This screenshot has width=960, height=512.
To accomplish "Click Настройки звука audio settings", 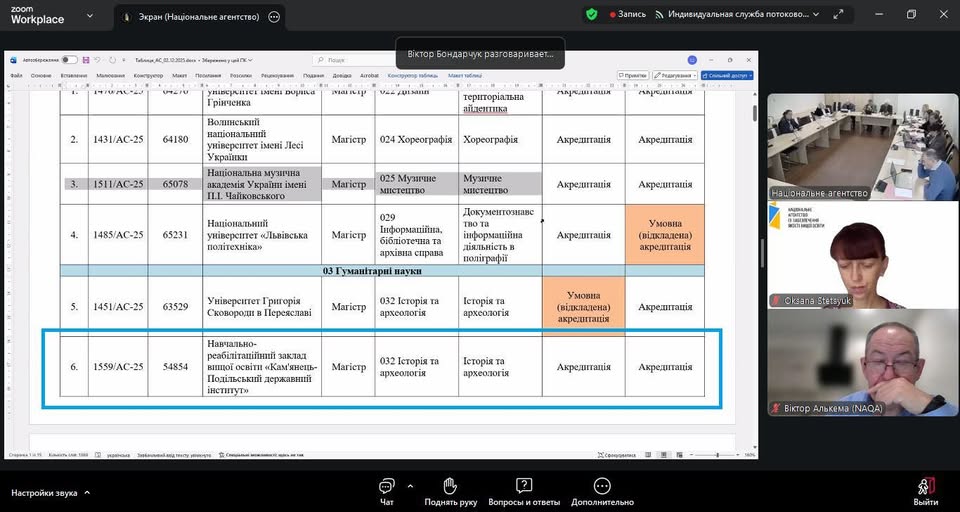I will click(44, 493).
